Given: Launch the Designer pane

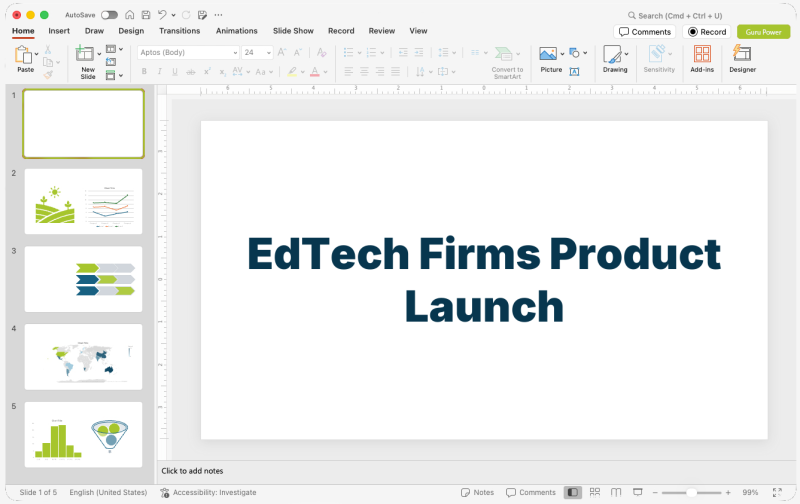Looking at the screenshot, I should click(742, 53).
